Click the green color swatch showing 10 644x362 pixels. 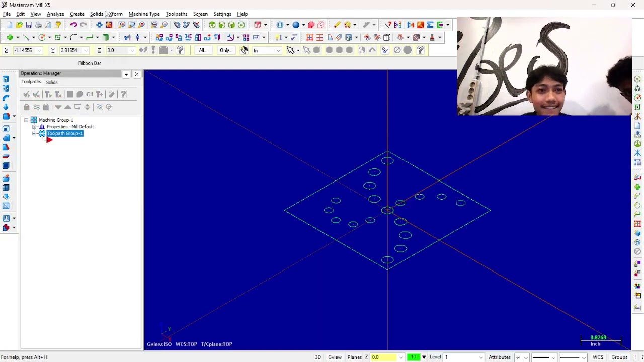pyautogui.click(x=414, y=357)
